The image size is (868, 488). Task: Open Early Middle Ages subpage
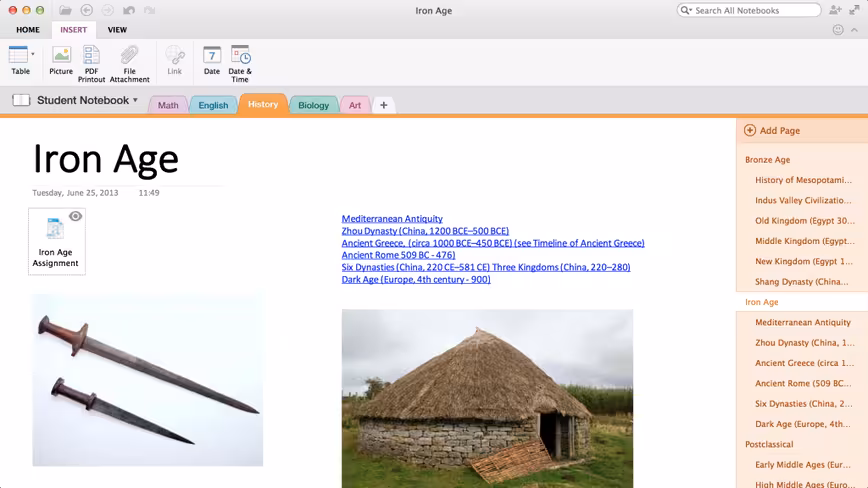pyautogui.click(x=802, y=465)
